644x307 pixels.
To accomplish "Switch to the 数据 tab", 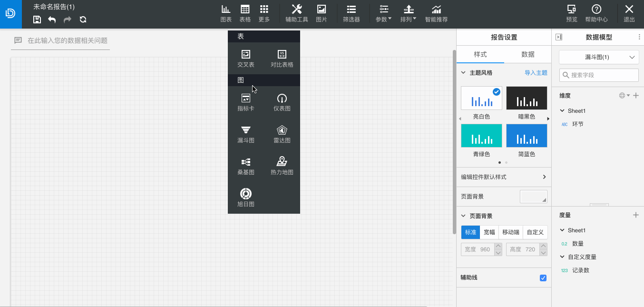I will coord(527,54).
